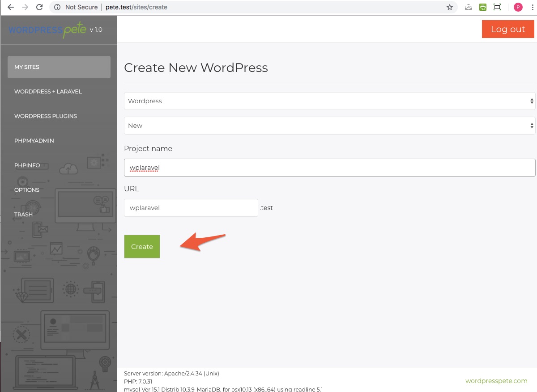Open the New option dropdown
Screen dimensions: 537x392
[329, 126]
